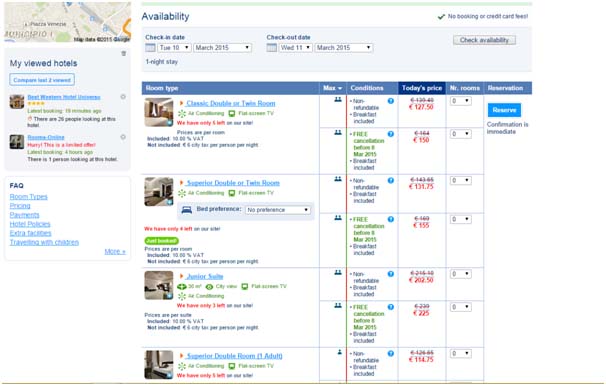This screenshot has width=606, height=386.
Task: Open the Junior Suite room link
Action: point(205,276)
